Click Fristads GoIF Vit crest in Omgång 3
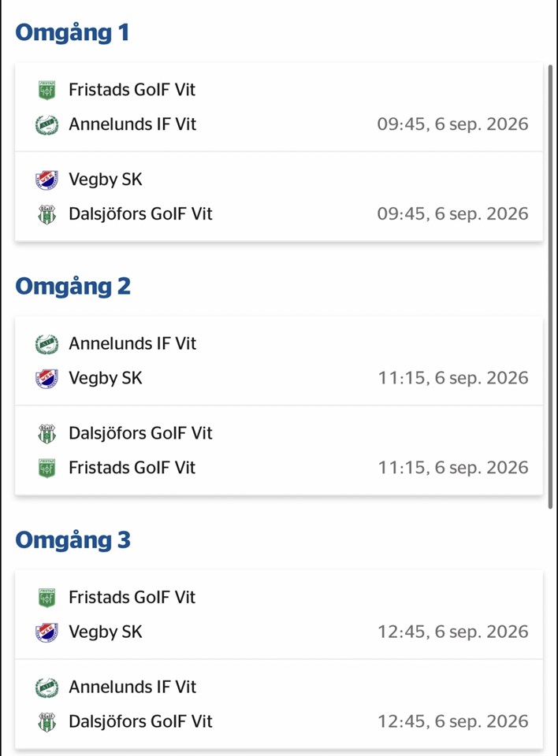 [46, 598]
